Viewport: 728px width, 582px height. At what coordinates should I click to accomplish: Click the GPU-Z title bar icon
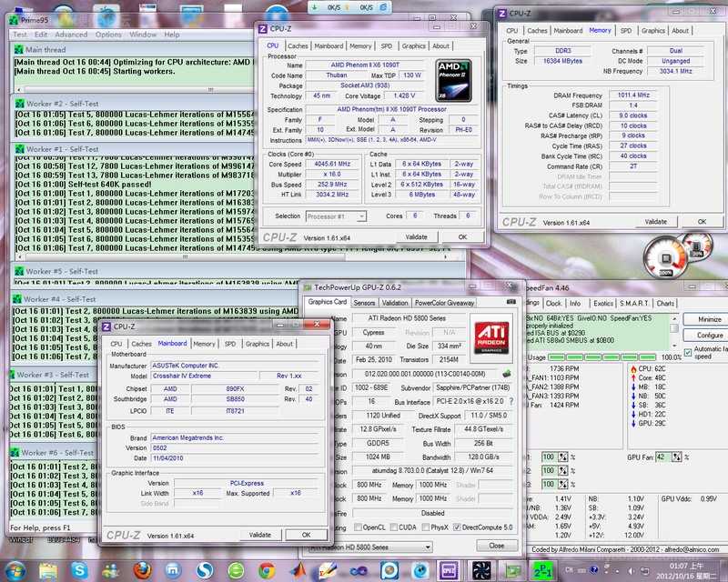308,287
